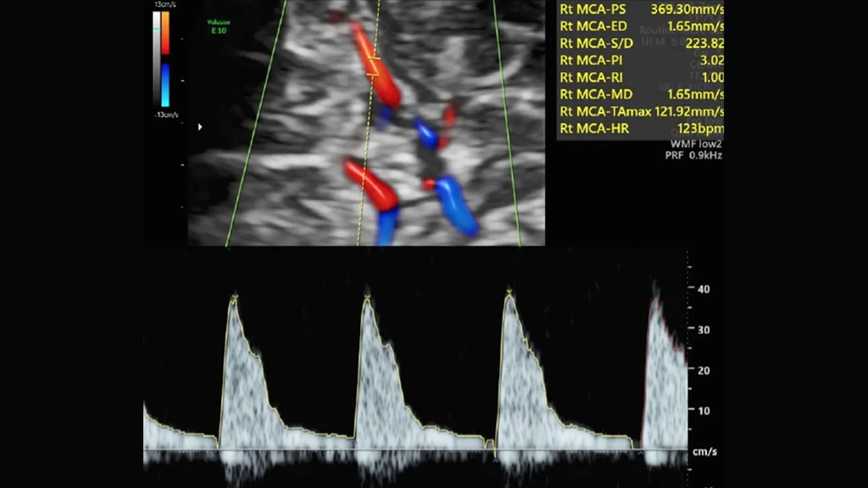Select the first waveform peak systolic marker
The image size is (868, 488).
tap(234, 297)
